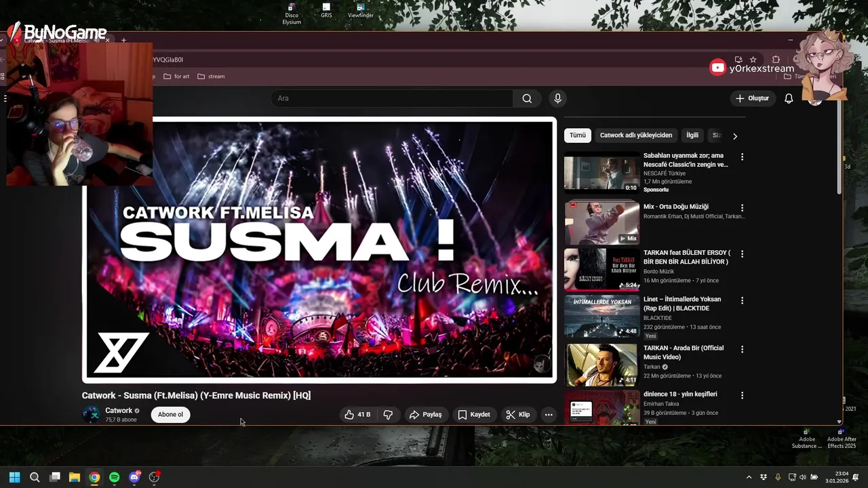Select the Tümü filter chip

(x=578, y=136)
